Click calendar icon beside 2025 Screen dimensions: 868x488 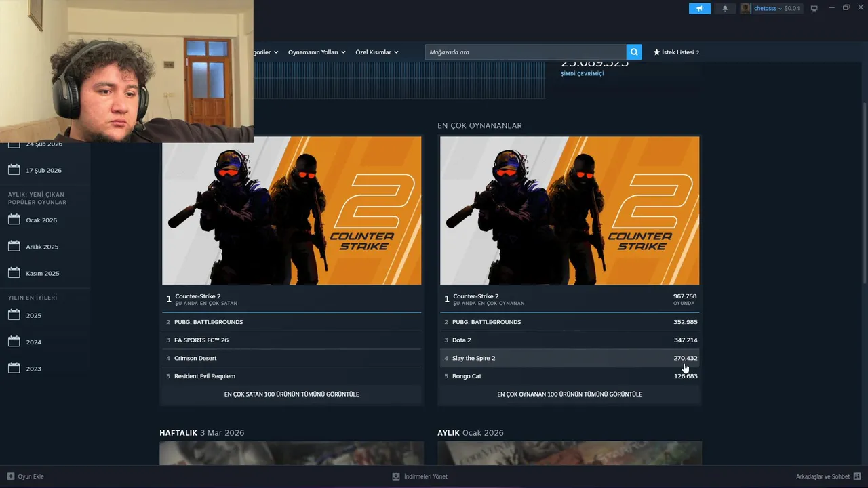pos(14,314)
